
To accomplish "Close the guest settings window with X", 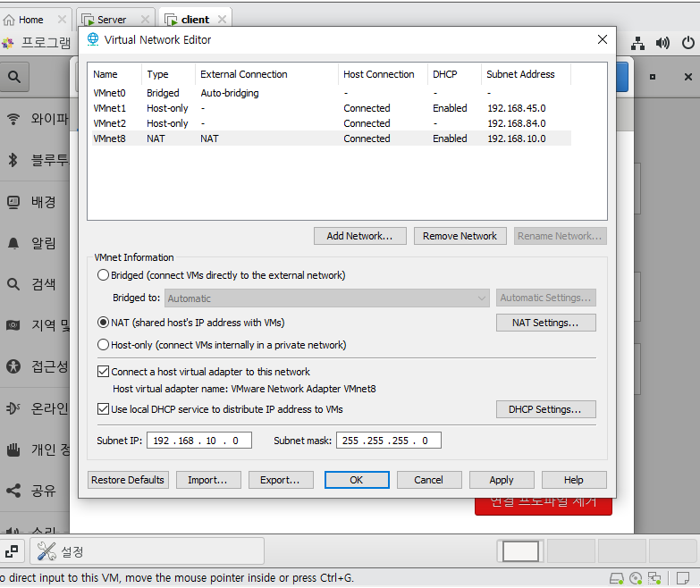I will pos(688,77).
